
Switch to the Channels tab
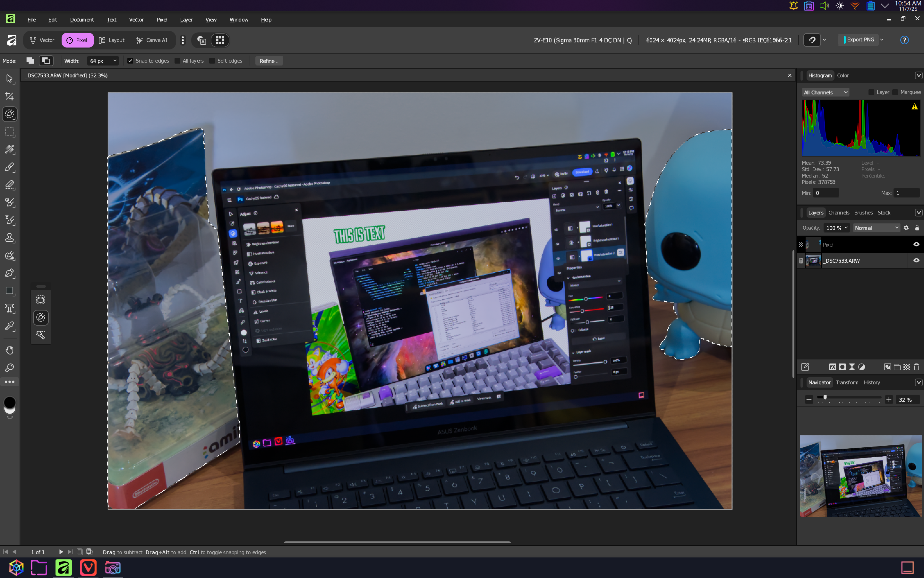[x=838, y=213]
